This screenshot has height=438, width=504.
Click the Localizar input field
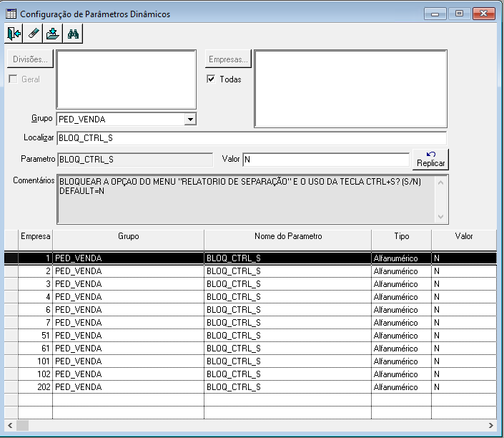[x=252, y=138]
